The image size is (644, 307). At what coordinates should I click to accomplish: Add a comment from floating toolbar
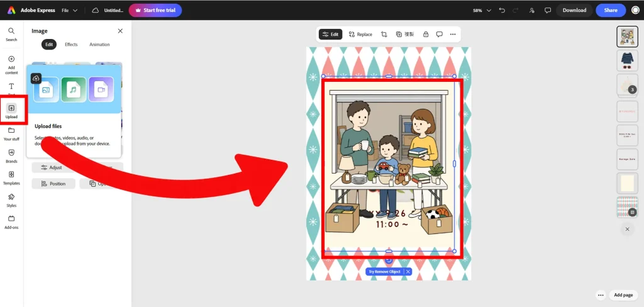click(439, 34)
